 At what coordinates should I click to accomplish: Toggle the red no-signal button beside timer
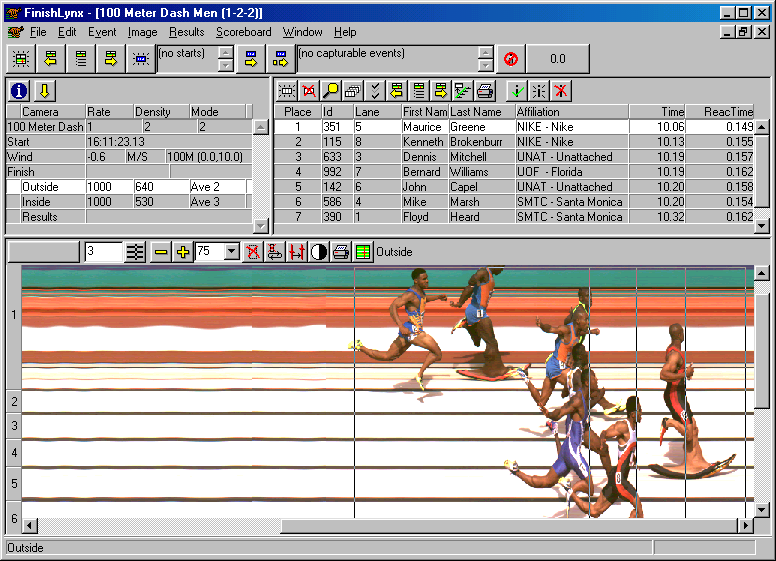(x=511, y=59)
